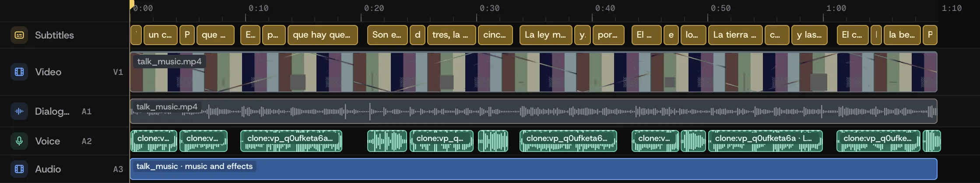Click the Audio track icon
The height and width of the screenshot is (183, 980).
pyautogui.click(x=19, y=169)
